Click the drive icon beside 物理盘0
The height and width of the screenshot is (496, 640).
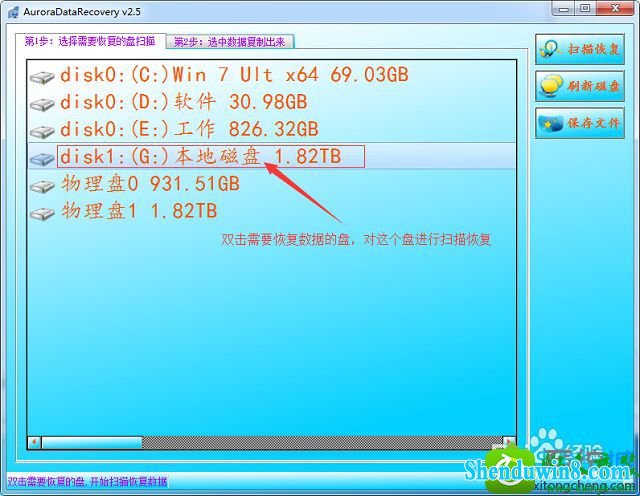42,186
